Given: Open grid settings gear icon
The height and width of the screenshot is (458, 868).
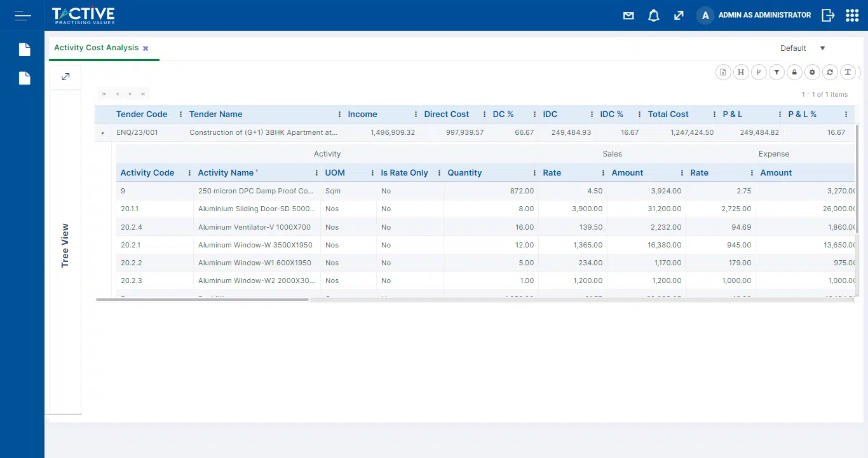Looking at the screenshot, I should [812, 73].
